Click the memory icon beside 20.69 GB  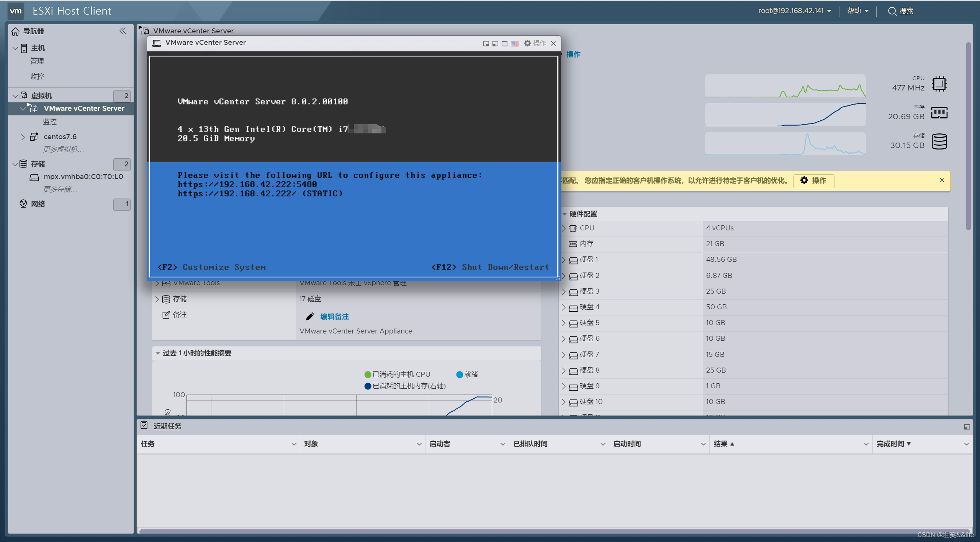pos(939,113)
